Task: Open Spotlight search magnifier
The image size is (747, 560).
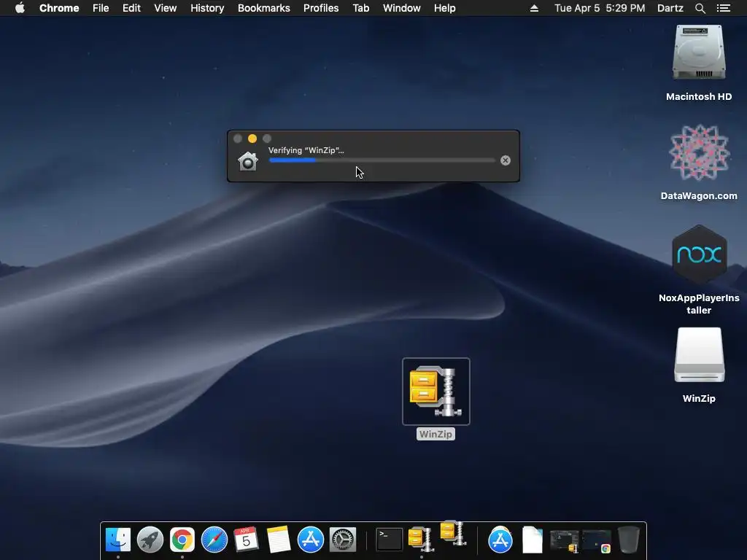Action: pyautogui.click(x=700, y=8)
